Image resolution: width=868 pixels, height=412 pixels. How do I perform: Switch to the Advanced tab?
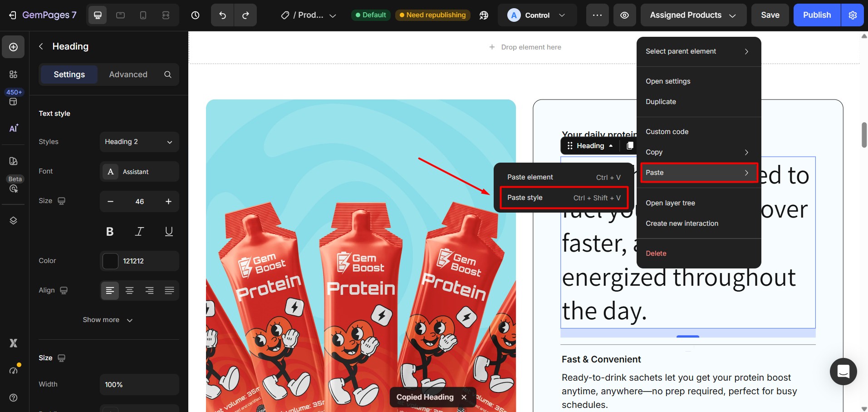[x=128, y=74]
